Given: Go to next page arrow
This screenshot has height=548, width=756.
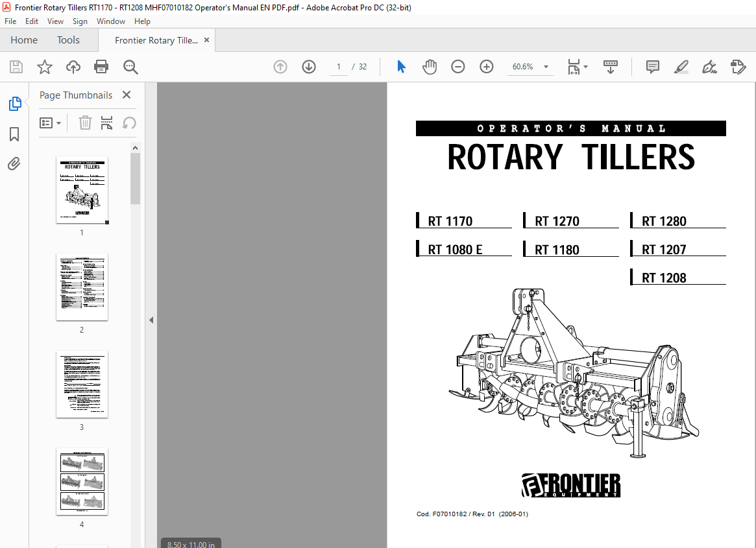Looking at the screenshot, I should (309, 67).
